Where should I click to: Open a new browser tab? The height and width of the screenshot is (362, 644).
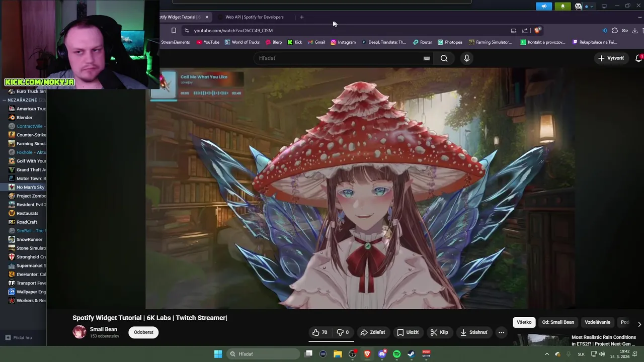point(301,17)
